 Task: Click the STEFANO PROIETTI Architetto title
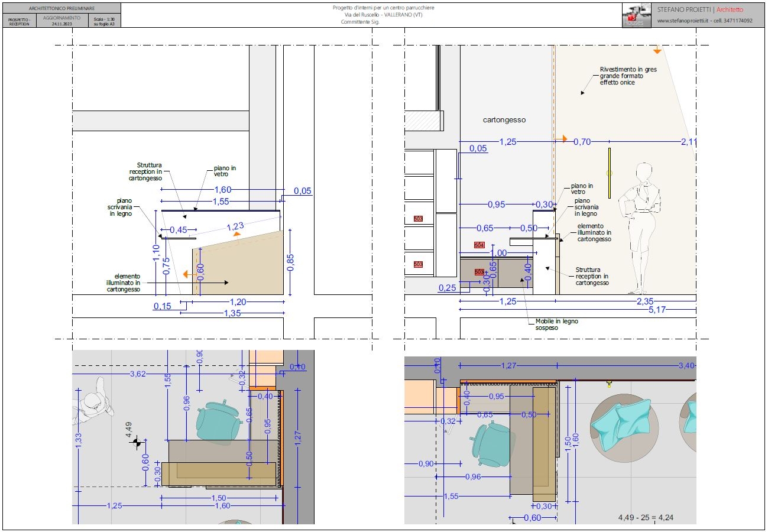point(700,9)
